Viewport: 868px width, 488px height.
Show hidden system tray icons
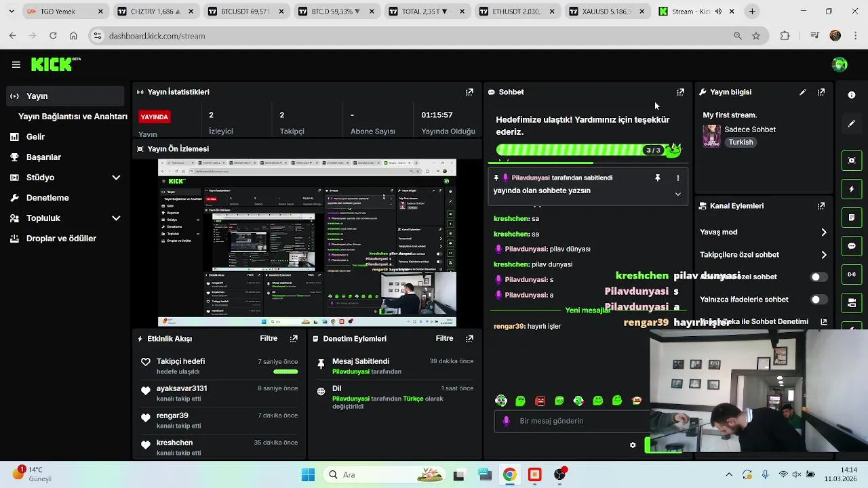coord(729,474)
